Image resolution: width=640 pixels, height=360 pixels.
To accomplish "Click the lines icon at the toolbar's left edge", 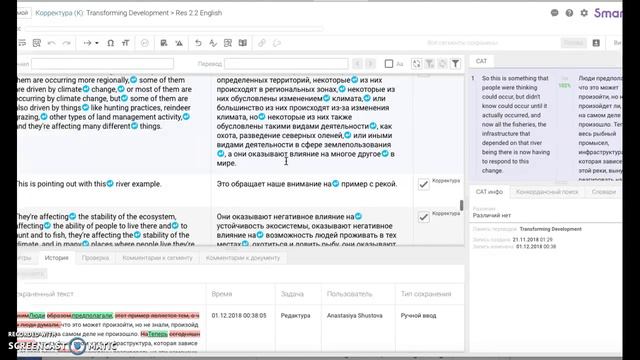I will 22,43.
